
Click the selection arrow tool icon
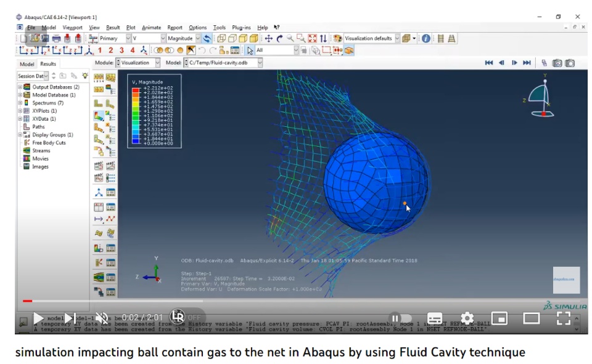tap(250, 50)
